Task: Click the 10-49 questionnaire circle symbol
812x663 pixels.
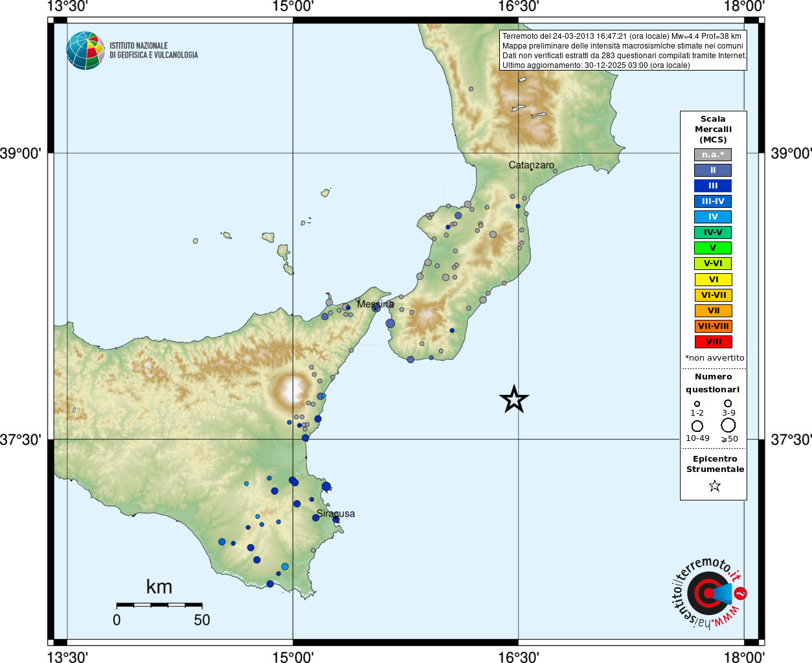Action: (697, 426)
